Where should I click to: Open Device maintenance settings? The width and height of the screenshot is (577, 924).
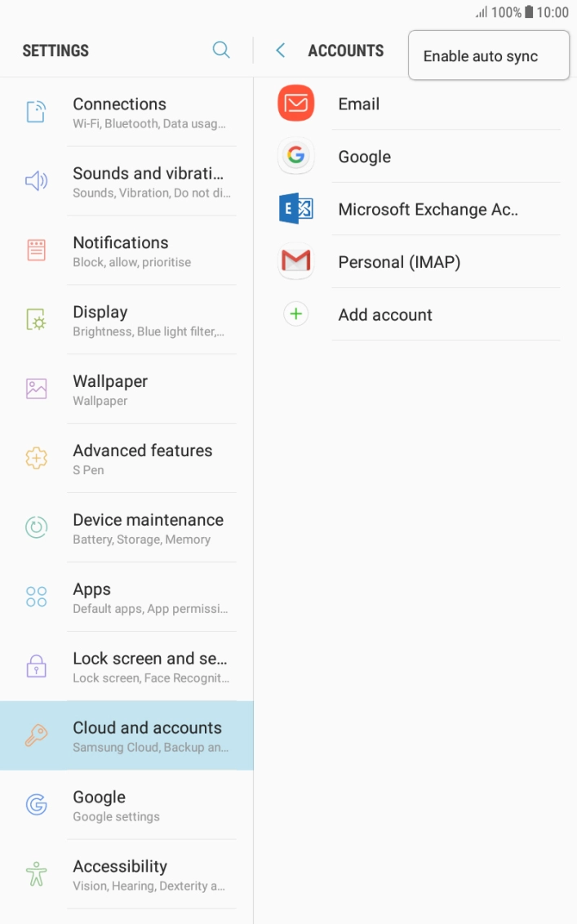(126, 527)
